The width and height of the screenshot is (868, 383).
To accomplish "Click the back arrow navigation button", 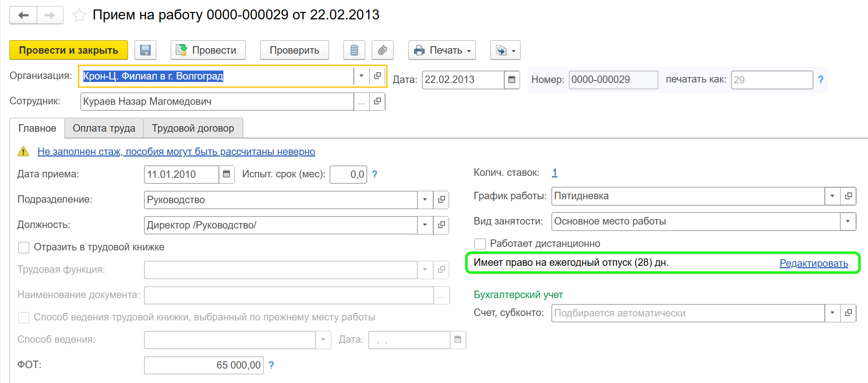I will [23, 15].
